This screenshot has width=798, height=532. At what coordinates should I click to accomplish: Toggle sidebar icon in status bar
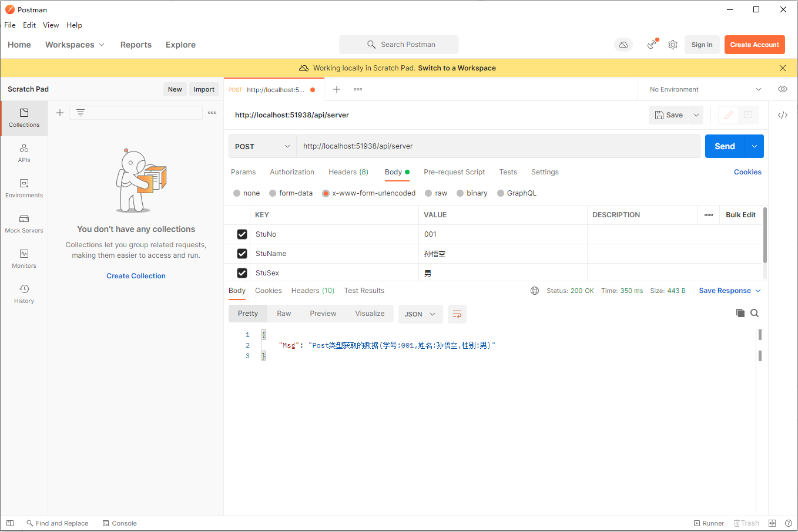tap(10, 523)
